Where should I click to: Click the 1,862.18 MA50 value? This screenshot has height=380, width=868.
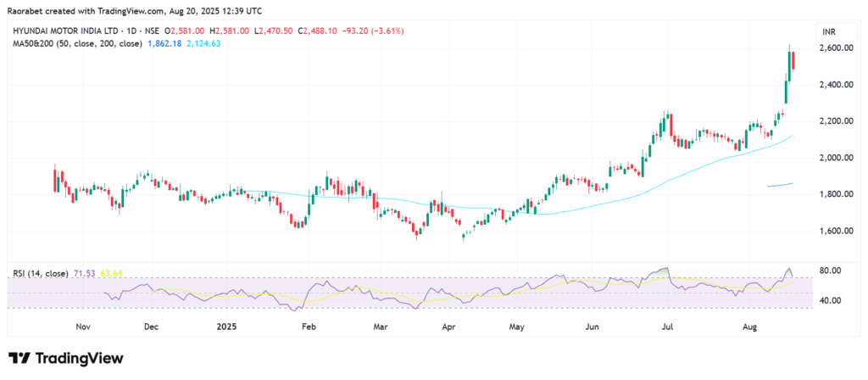pos(164,42)
